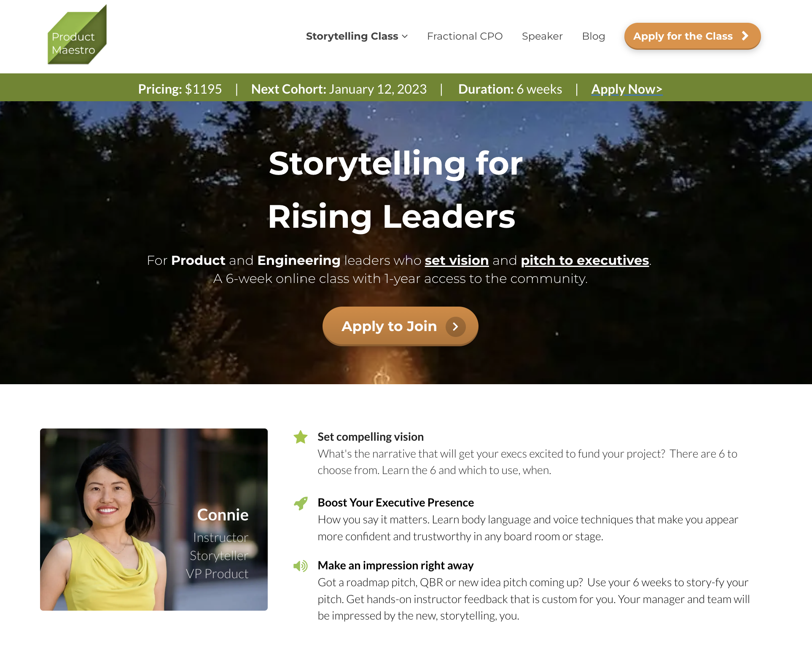Click the Apply to Join button
Image resolution: width=812 pixels, height=652 pixels.
click(x=400, y=326)
